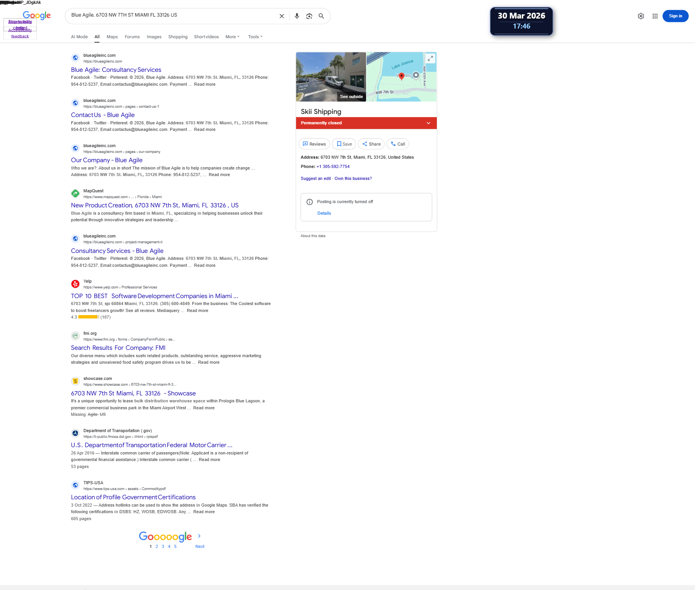Screen dimensions: 700x590
Task: Expand the Permanently closed banner
Action: 366,123
